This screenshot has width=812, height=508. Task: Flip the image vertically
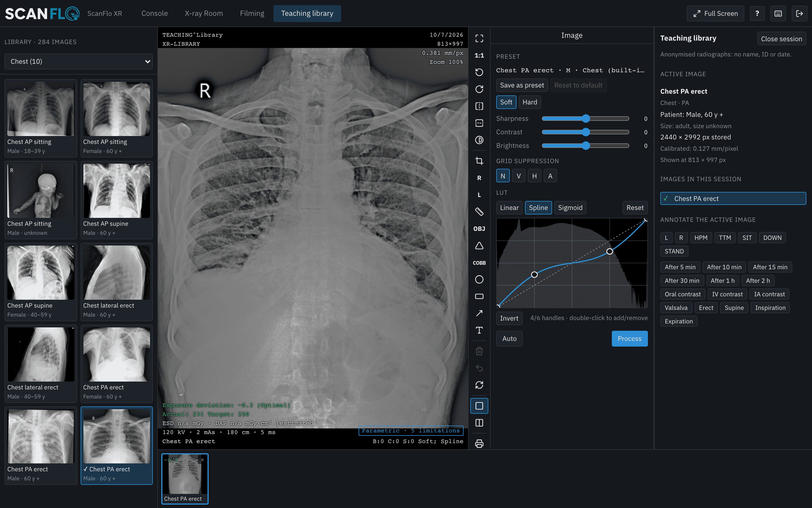click(479, 123)
